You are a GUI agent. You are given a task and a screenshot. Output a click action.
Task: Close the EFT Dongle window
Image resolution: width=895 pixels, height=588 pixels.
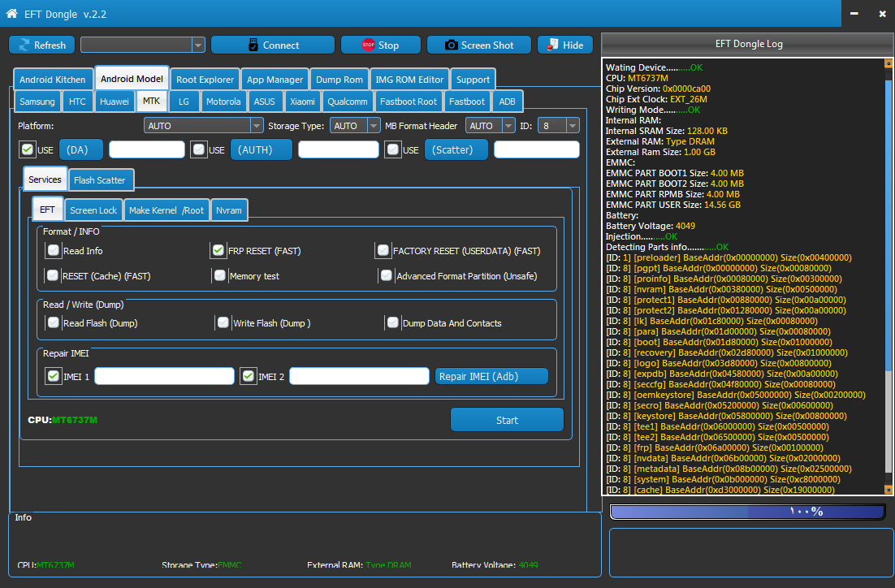tap(882, 14)
